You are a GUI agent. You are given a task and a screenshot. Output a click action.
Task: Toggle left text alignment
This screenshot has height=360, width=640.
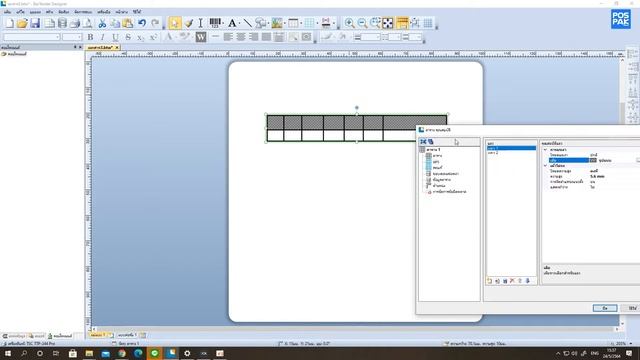click(x=228, y=37)
